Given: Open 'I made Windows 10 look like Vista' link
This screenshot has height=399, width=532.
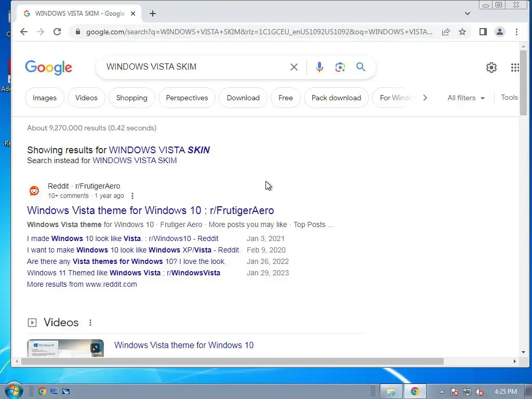Looking at the screenshot, I should pos(123,238).
